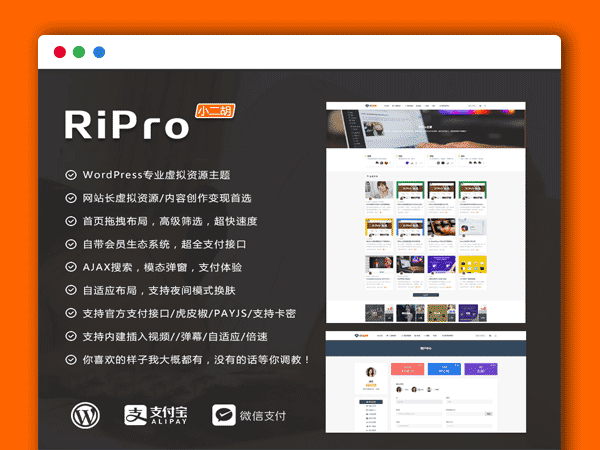Viewport: 600px width, 450px height.
Task: Click the blue dot in window title bar
Action: pos(98,52)
